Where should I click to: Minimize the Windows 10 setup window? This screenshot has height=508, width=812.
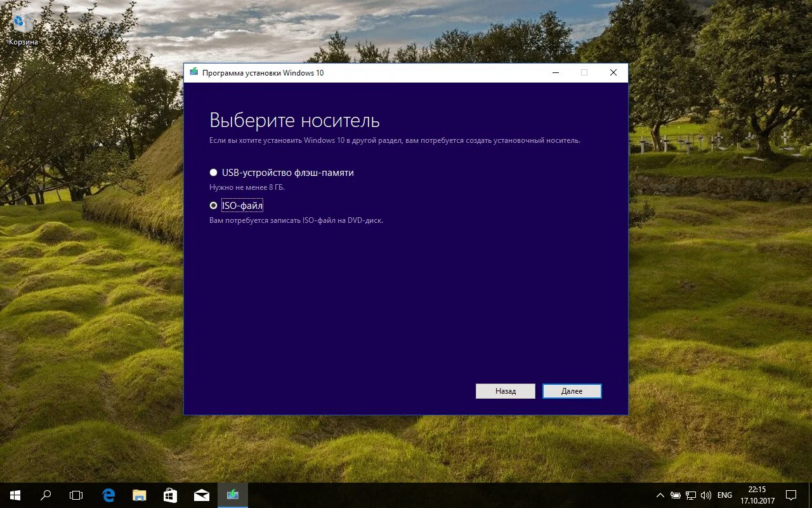pos(555,72)
